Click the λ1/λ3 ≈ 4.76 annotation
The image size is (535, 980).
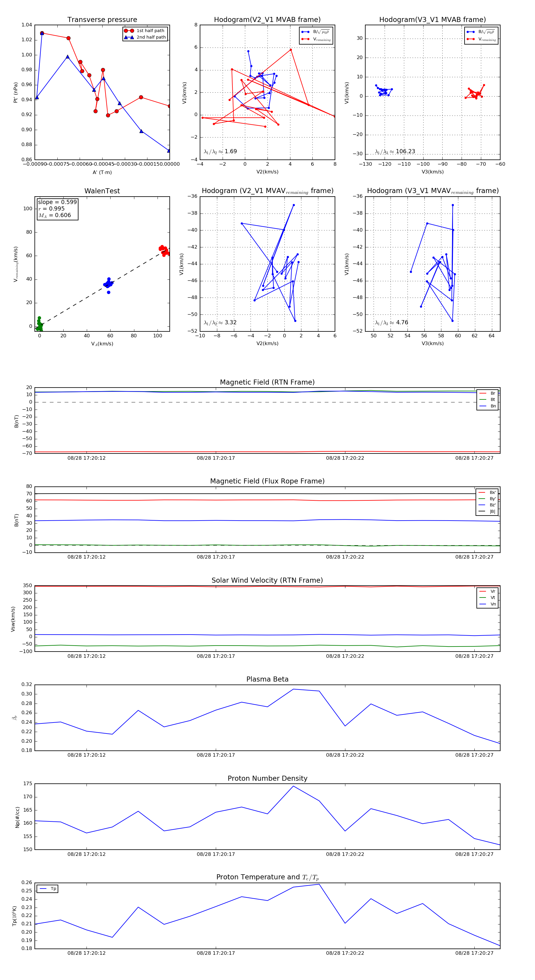point(391,323)
